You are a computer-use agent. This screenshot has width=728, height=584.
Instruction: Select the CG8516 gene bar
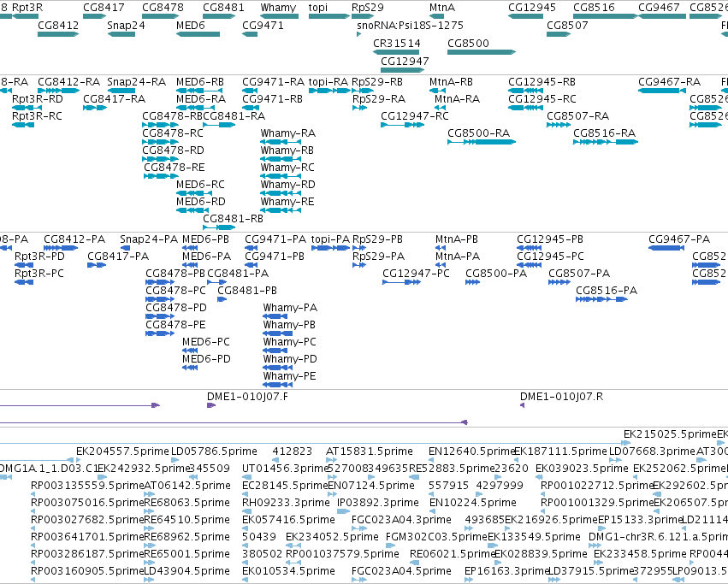coord(606,16)
